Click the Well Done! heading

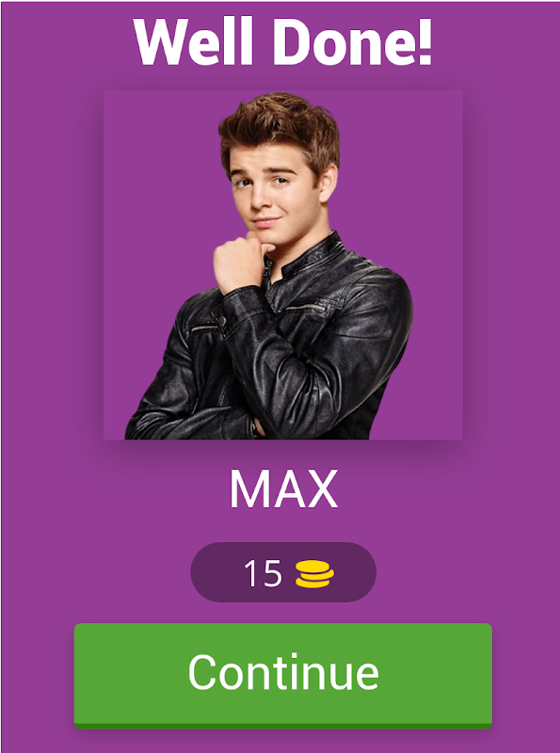point(283,41)
